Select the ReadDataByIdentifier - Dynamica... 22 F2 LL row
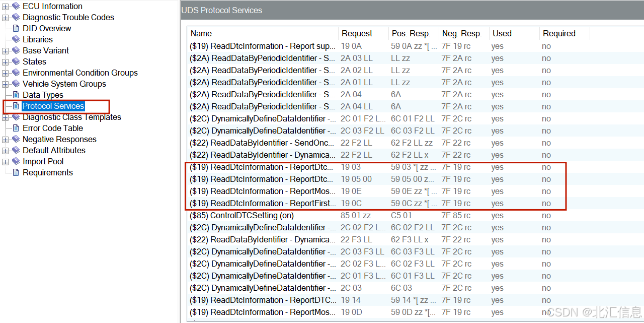The height and width of the screenshot is (323, 644). click(415, 155)
